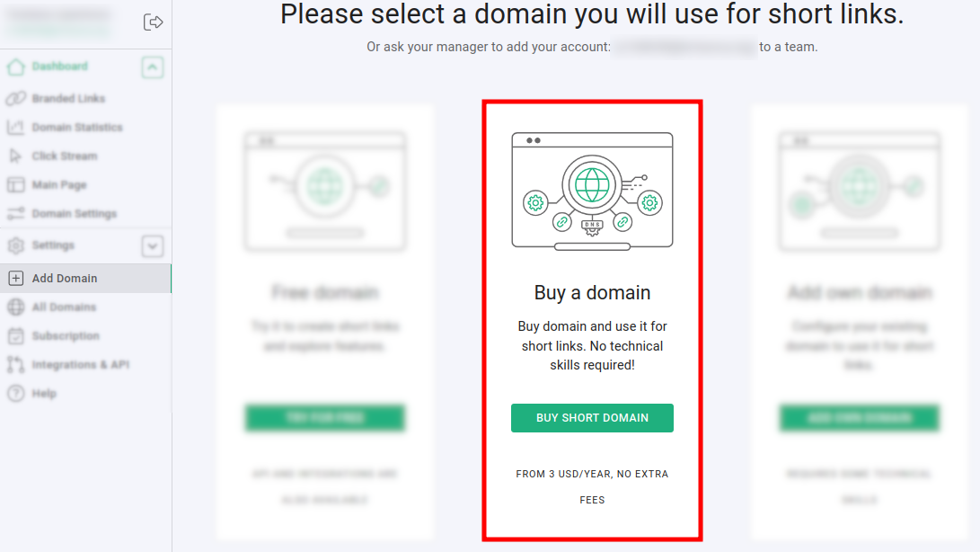The height and width of the screenshot is (552, 980).
Task: Click the Branded Links chain icon
Action: [15, 99]
